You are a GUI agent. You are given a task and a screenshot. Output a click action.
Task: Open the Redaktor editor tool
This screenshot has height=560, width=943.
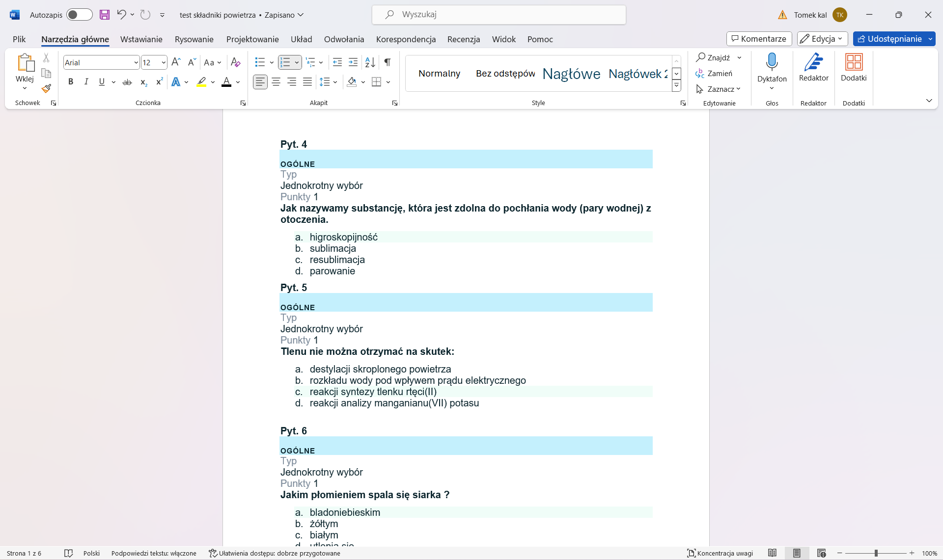(813, 63)
